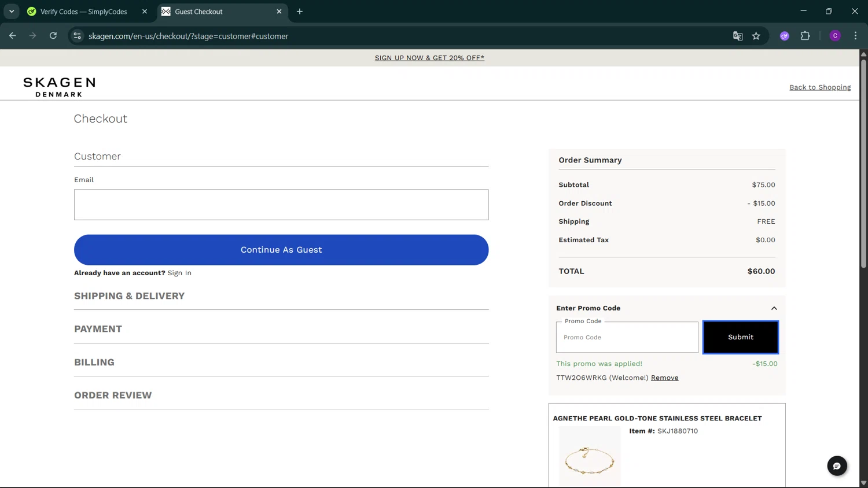This screenshot has height=488, width=868.
Task: Open the Chrome profile avatar
Action: (x=835, y=36)
